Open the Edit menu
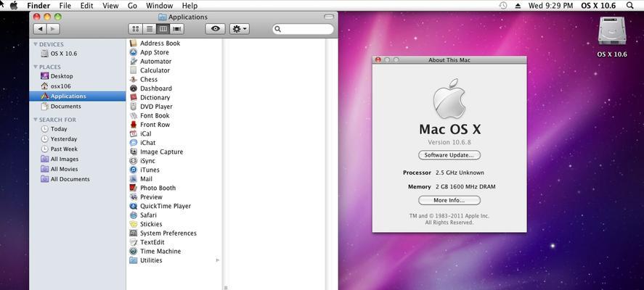This screenshot has width=644, height=290. [86, 6]
